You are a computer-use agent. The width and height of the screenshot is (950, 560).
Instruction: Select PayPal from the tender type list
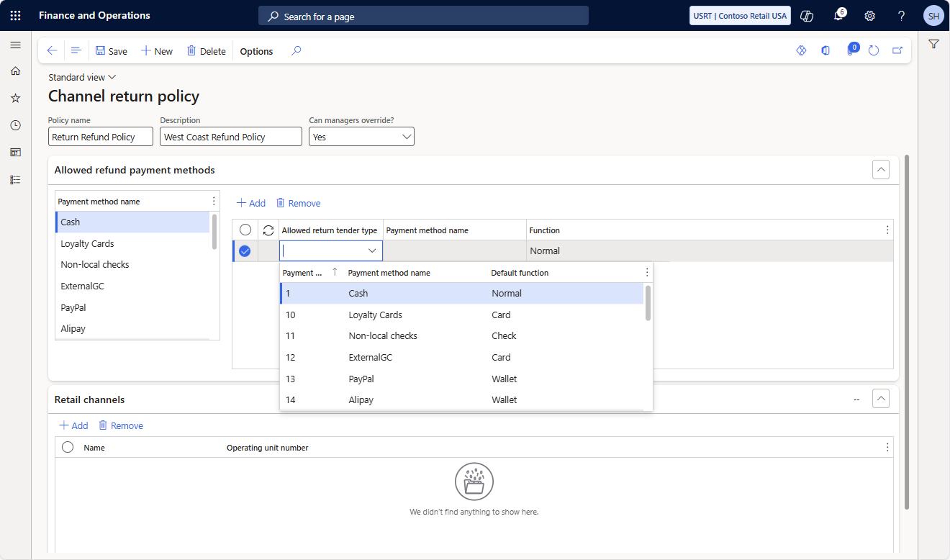(360, 379)
